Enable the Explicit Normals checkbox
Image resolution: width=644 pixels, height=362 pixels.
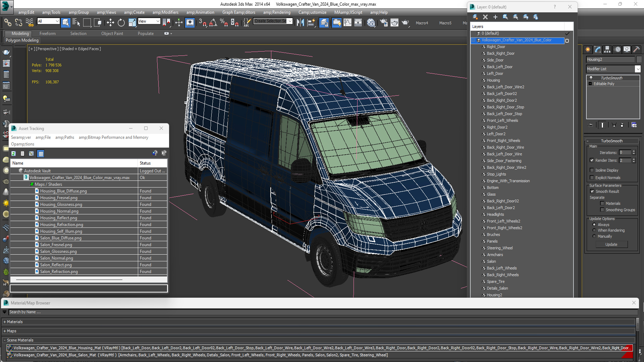tap(592, 178)
